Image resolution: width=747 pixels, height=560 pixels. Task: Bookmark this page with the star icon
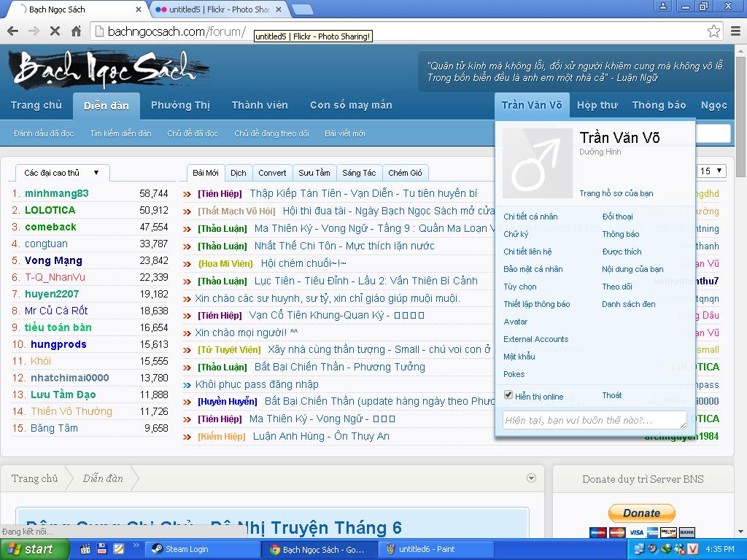point(713,31)
